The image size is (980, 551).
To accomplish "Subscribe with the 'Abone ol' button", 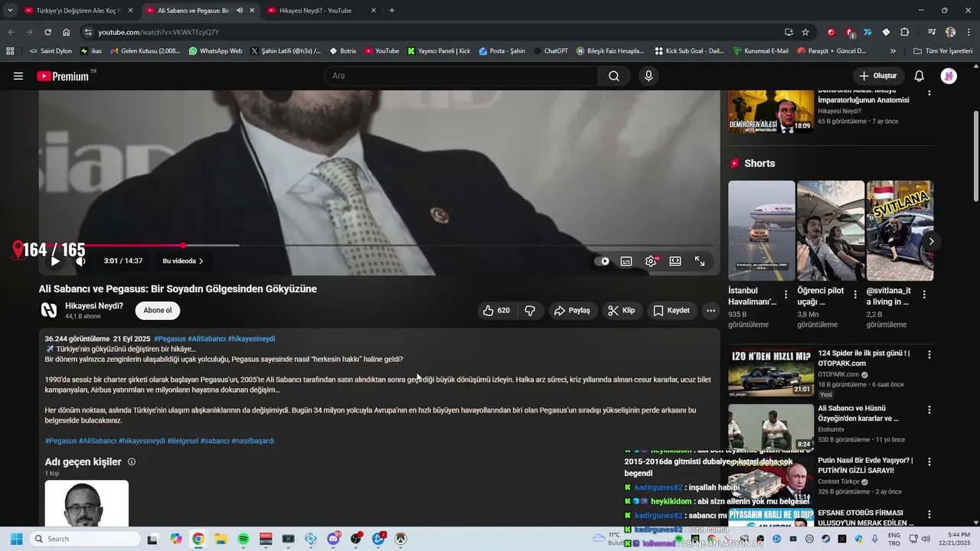I will [x=158, y=310].
